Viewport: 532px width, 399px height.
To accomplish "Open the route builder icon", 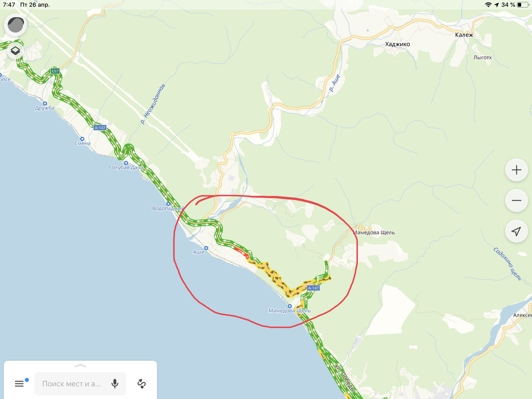I will tap(142, 384).
